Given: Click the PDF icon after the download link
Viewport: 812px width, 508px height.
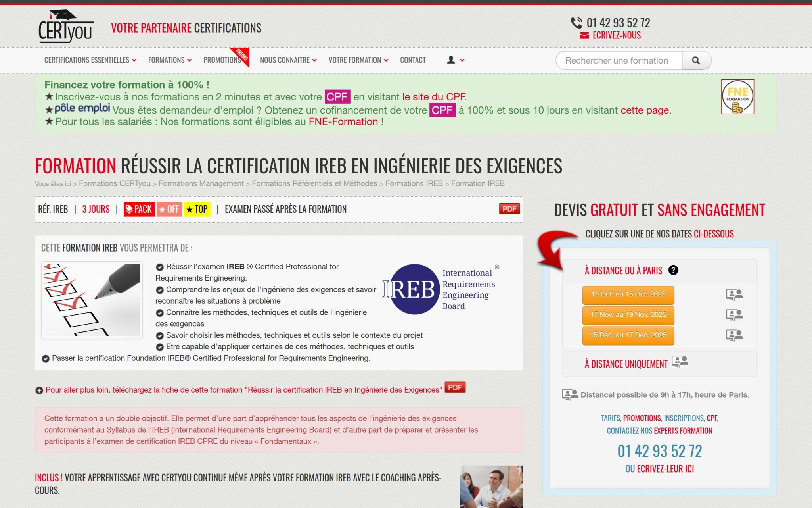Looking at the screenshot, I should point(455,387).
